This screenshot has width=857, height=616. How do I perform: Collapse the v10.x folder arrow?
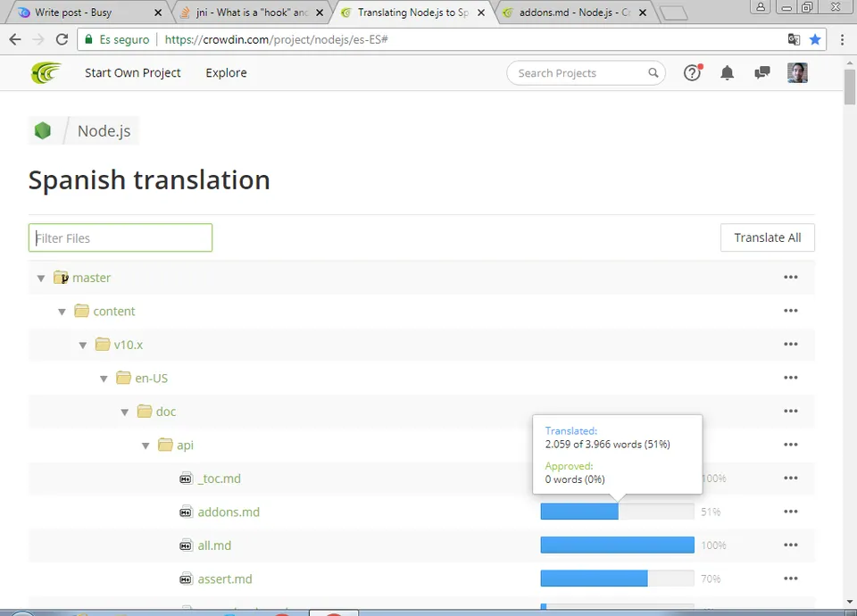pos(82,345)
